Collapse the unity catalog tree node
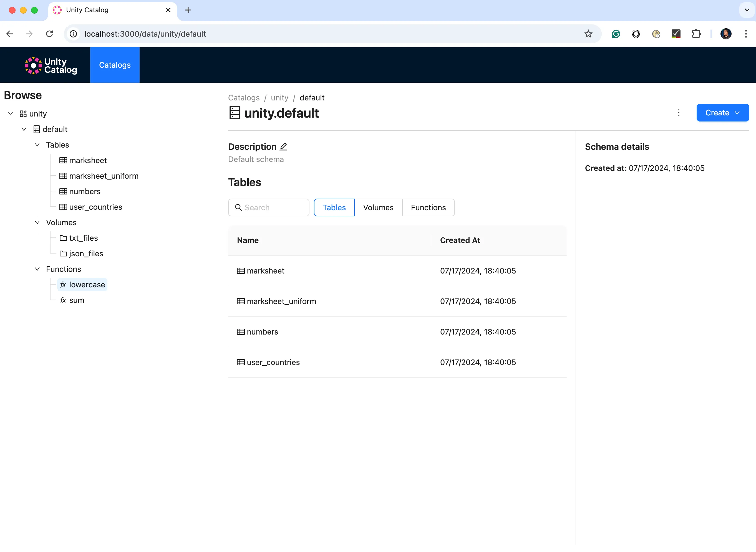Viewport: 756px width, 552px height. click(11, 114)
